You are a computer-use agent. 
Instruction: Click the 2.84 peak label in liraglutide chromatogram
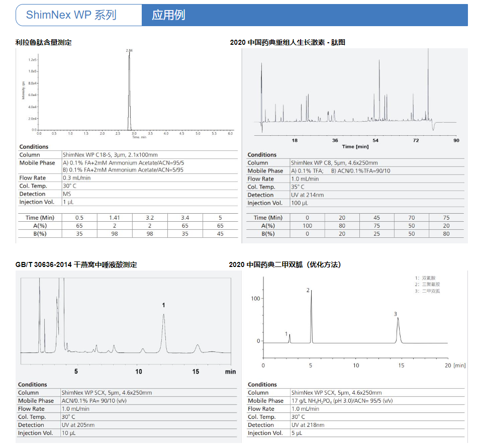[x=129, y=51]
